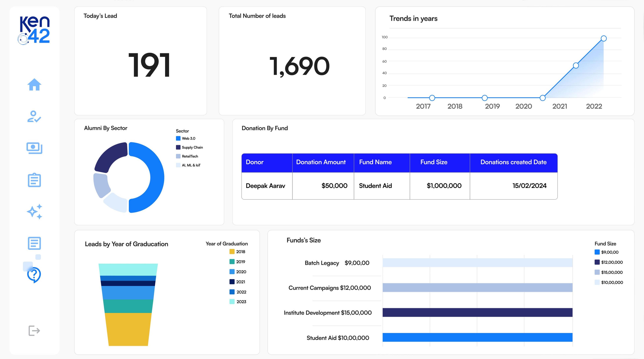This screenshot has height=359, width=644.
Task: Click the AI, ML & IoT legend swatch
Action: [178, 165]
